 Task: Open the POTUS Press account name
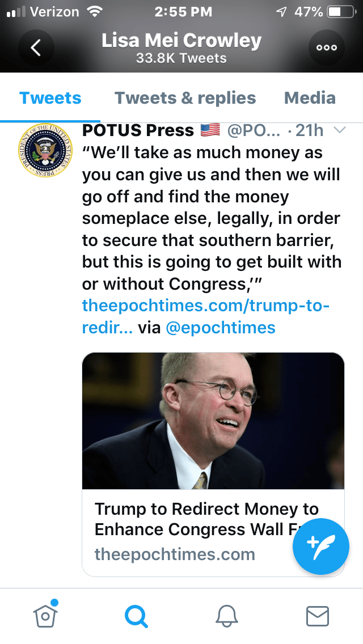(x=138, y=131)
